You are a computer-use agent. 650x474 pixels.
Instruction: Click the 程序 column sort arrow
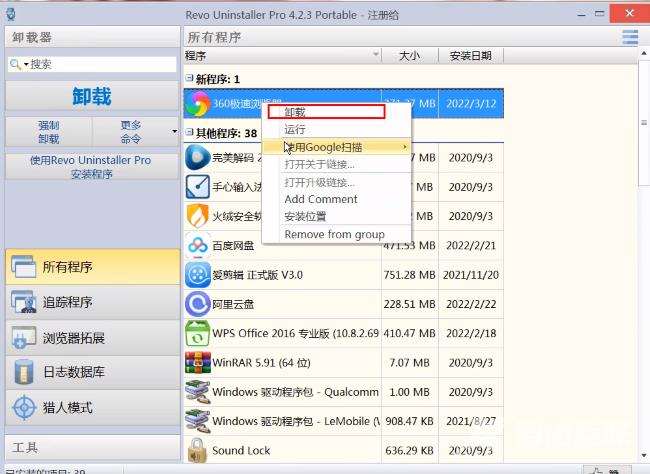click(376, 54)
